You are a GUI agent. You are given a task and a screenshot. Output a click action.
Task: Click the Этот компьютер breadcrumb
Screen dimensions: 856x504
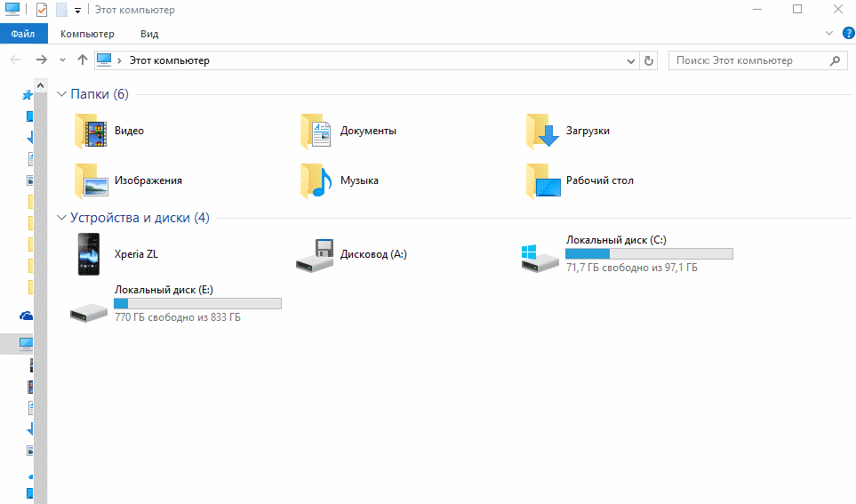click(169, 60)
